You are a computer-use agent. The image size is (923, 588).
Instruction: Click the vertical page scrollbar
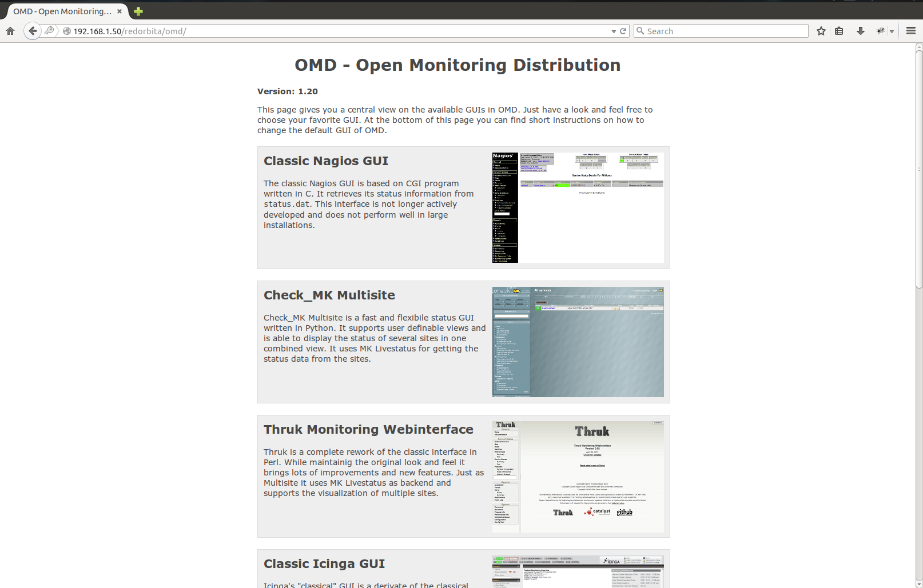coord(918,171)
